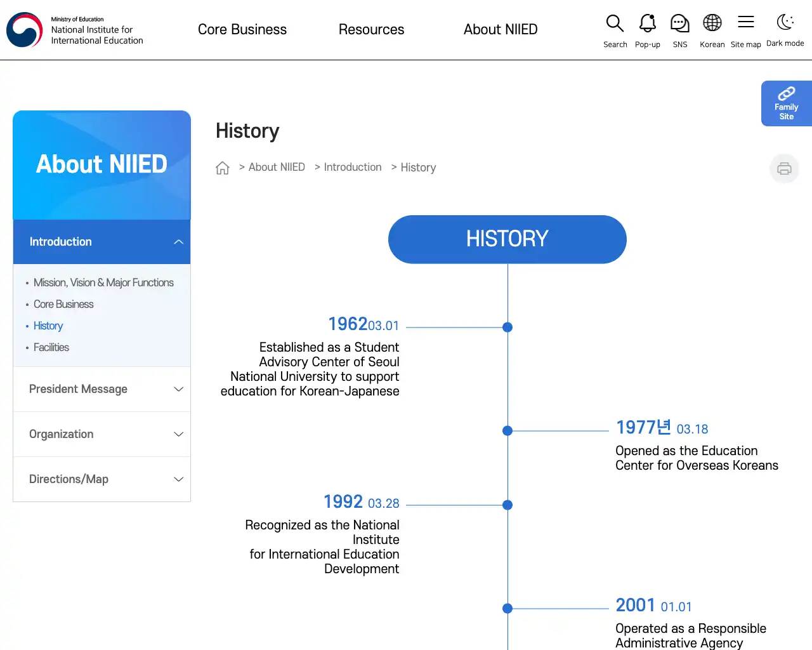This screenshot has width=812, height=650.
Task: Switch language with the Korean globe icon
Action: point(712,23)
